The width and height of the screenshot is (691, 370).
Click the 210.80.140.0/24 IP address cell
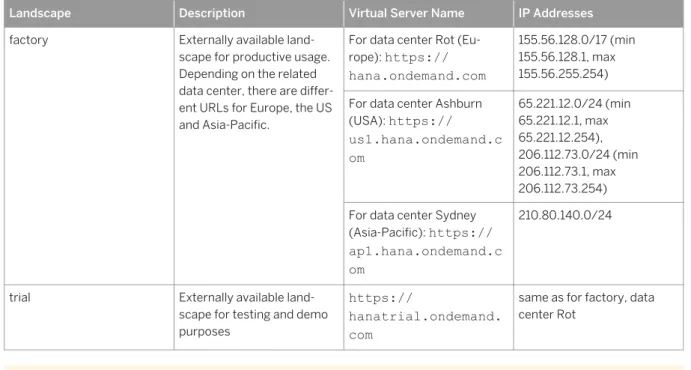click(x=598, y=244)
